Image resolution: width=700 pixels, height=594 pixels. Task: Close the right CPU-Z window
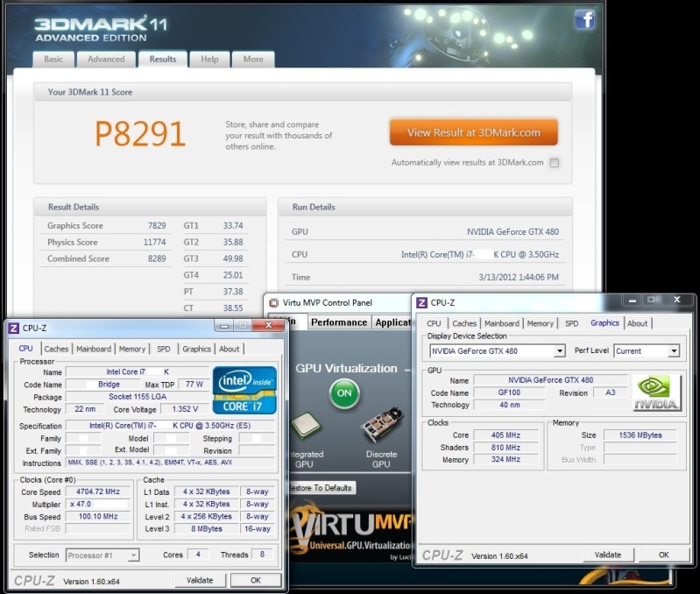(x=677, y=300)
